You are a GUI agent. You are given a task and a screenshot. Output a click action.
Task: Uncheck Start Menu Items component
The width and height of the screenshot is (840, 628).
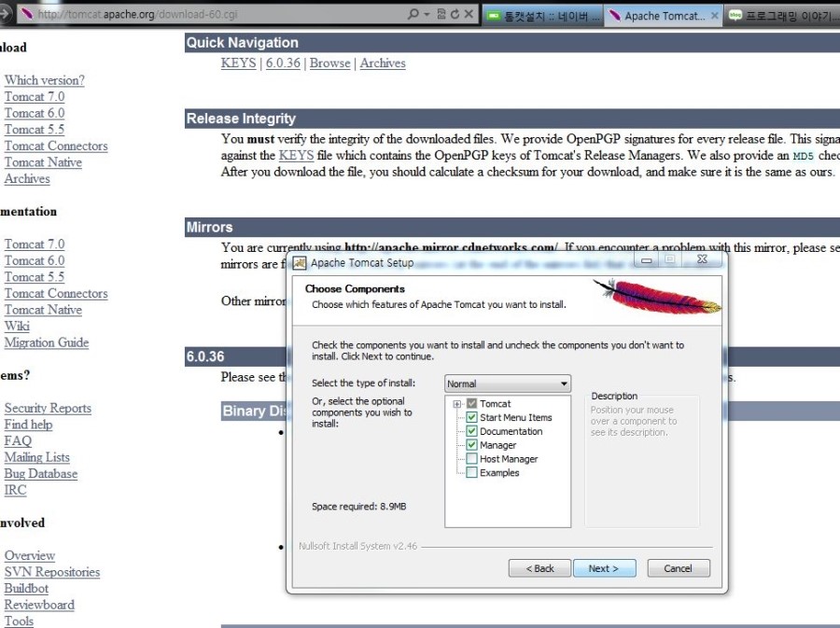(x=471, y=418)
